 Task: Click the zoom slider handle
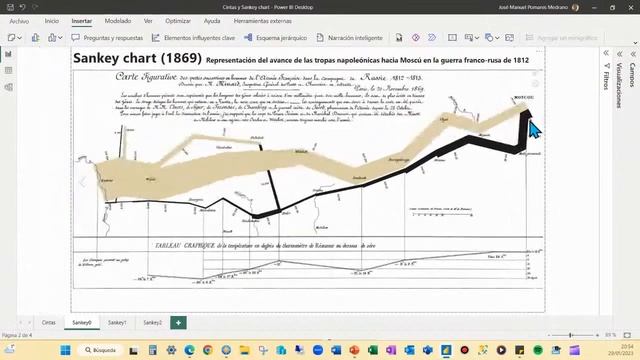click(x=571, y=335)
